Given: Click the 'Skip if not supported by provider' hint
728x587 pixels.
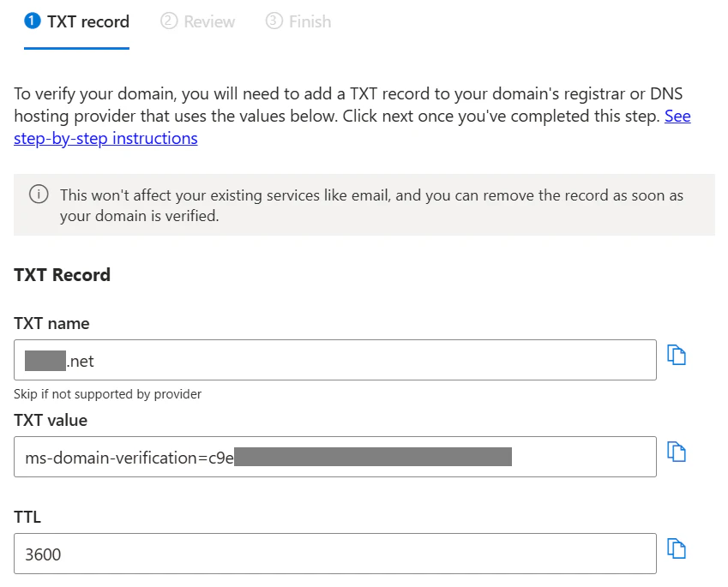Looking at the screenshot, I should [107, 394].
